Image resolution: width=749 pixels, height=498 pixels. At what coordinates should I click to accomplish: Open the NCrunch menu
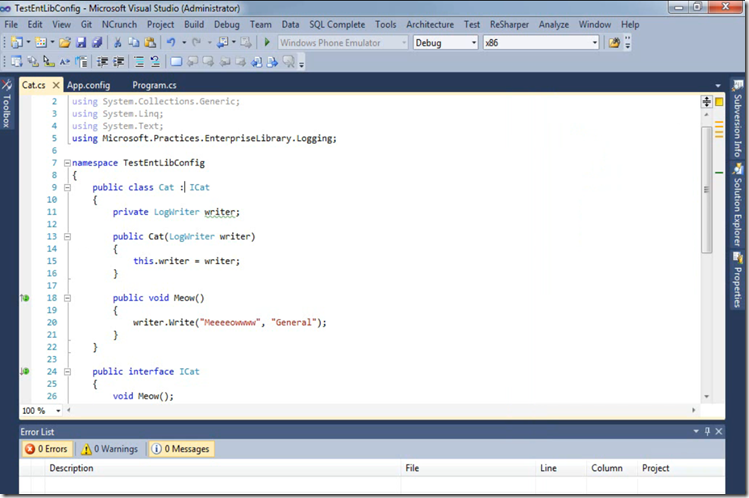coord(119,24)
